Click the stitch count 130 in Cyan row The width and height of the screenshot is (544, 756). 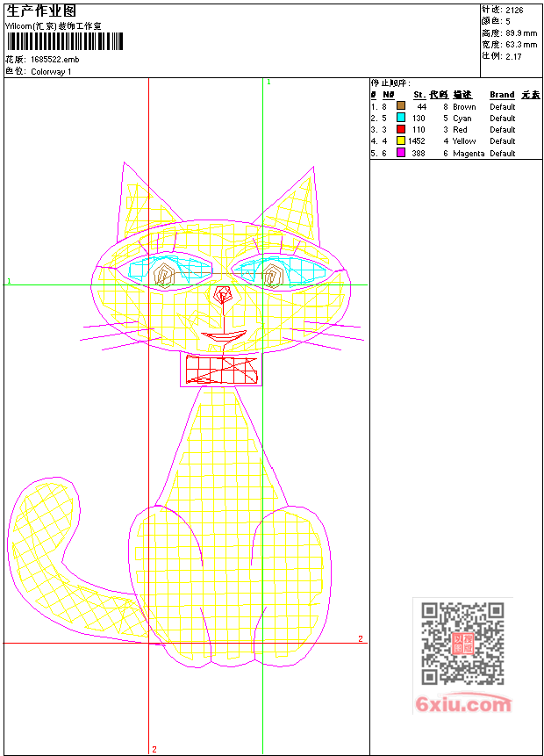[x=419, y=119]
